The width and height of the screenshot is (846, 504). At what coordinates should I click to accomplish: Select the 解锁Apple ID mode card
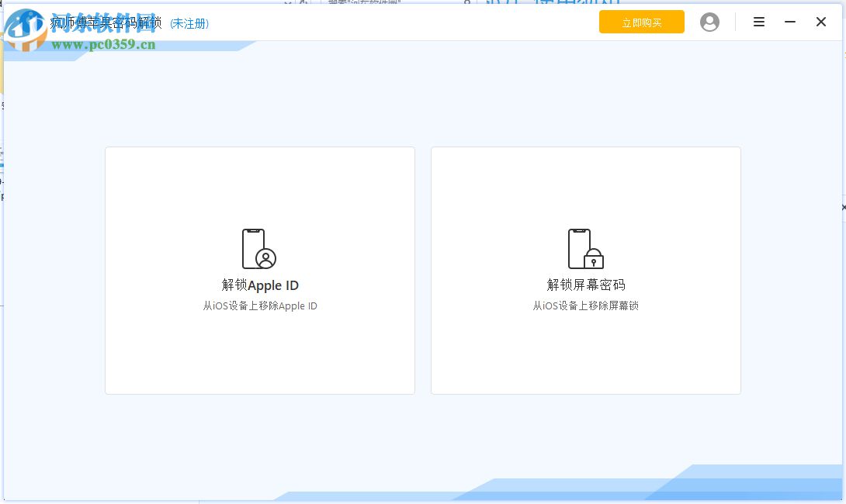259,270
